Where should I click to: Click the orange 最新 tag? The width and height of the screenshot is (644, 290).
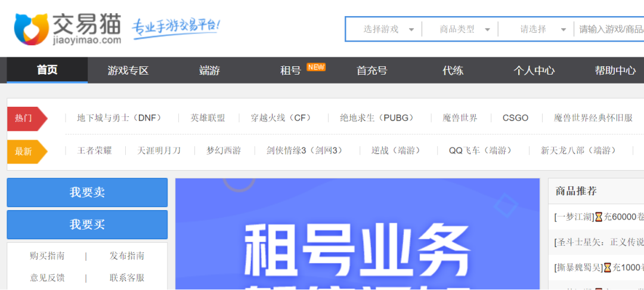click(x=27, y=152)
